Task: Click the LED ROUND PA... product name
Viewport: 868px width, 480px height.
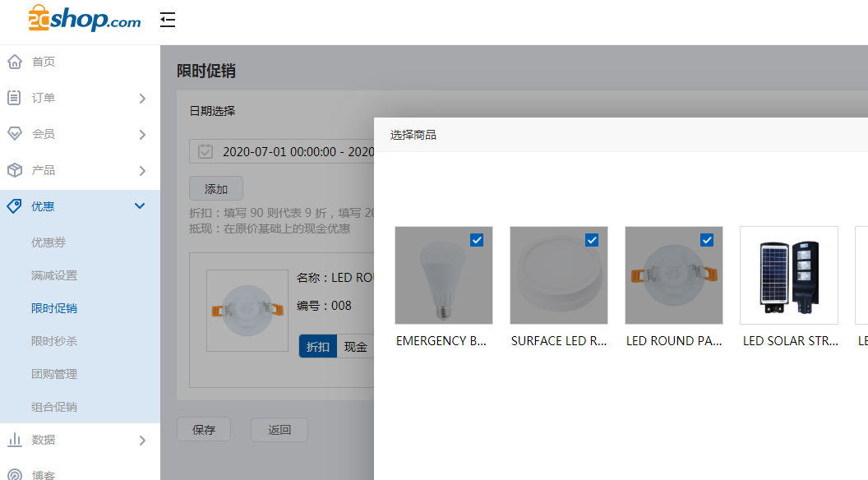Action: pyautogui.click(x=674, y=341)
